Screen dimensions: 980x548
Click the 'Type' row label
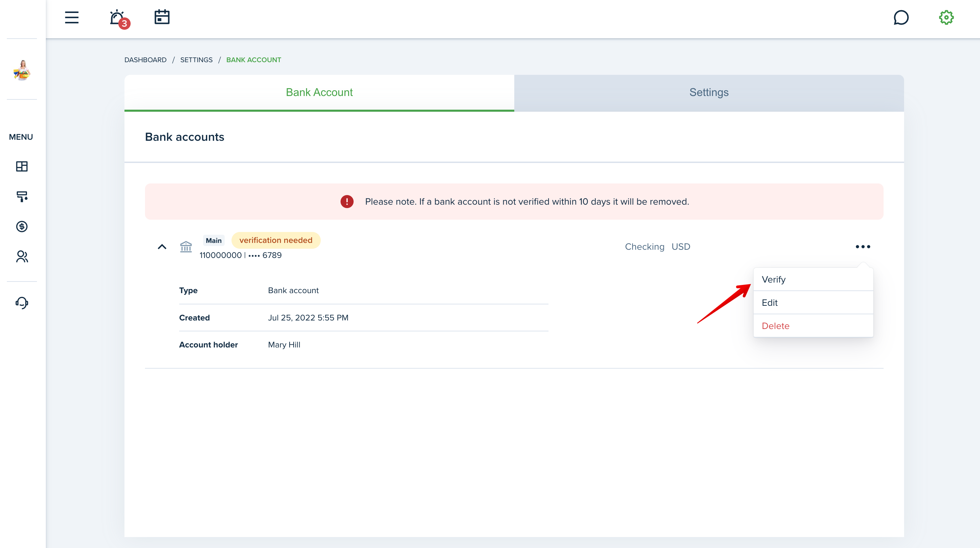(188, 290)
